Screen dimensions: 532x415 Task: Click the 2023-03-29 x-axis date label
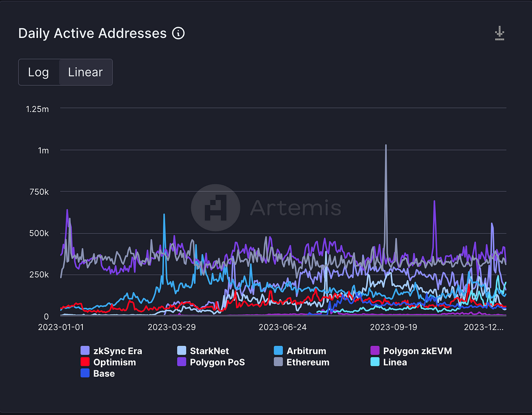click(x=172, y=327)
